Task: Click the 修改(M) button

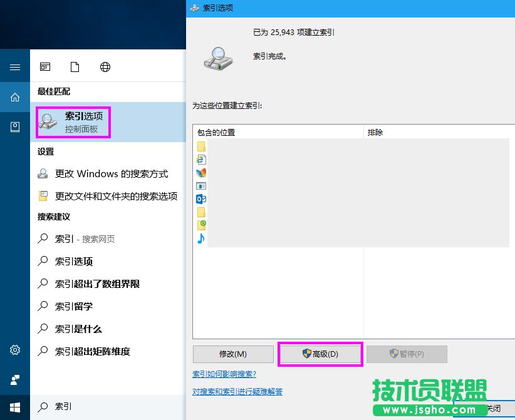Action: pos(232,354)
